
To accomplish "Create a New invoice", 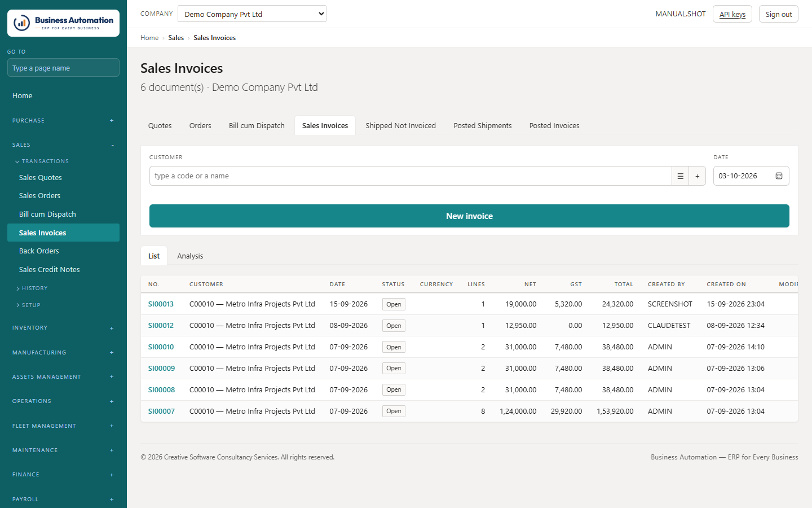I will [469, 216].
